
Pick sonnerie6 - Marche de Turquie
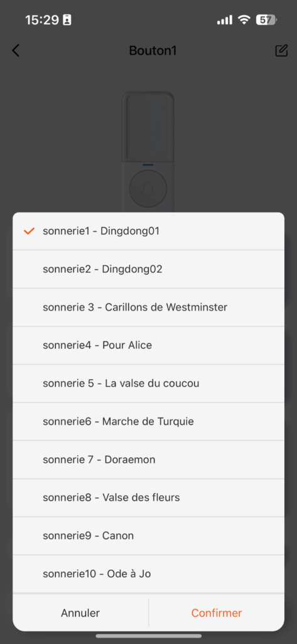tap(148, 421)
